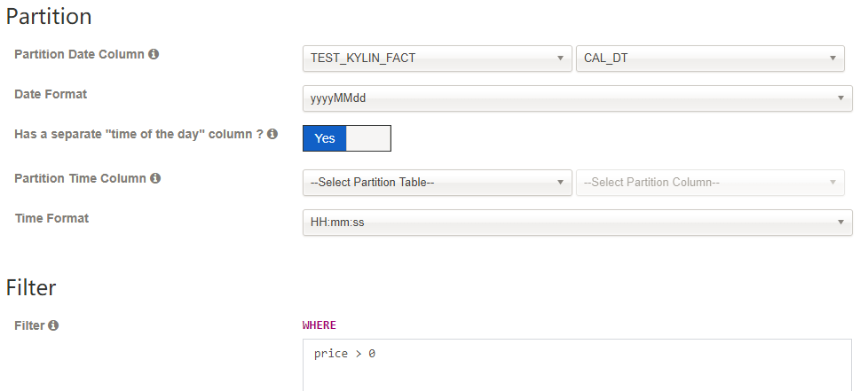Click the "Date Format" label
This screenshot has height=391, width=868.
51,94
